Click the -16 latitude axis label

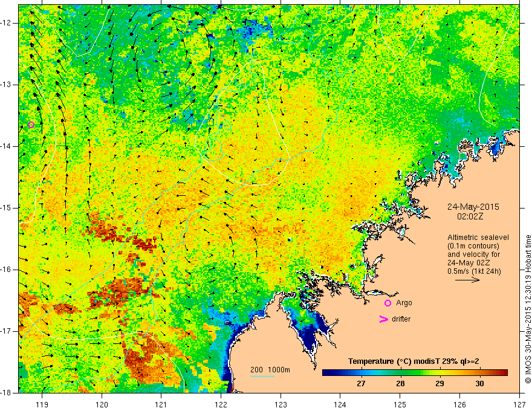tap(7, 270)
